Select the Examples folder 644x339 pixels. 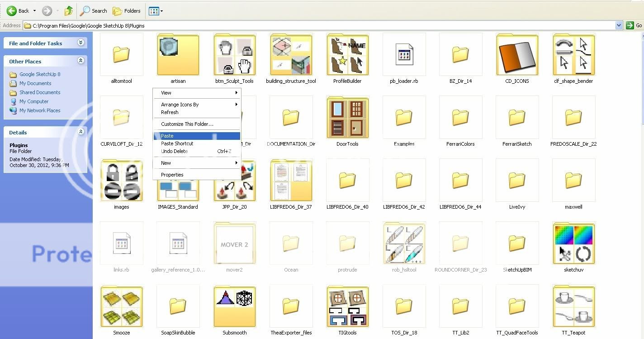point(404,117)
